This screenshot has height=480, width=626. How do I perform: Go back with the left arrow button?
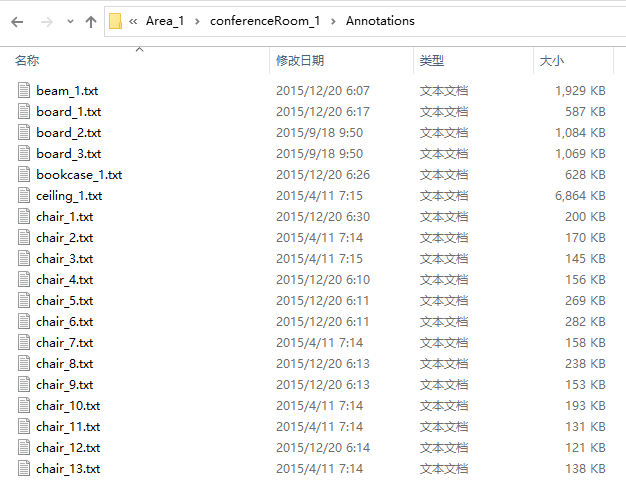[17, 22]
